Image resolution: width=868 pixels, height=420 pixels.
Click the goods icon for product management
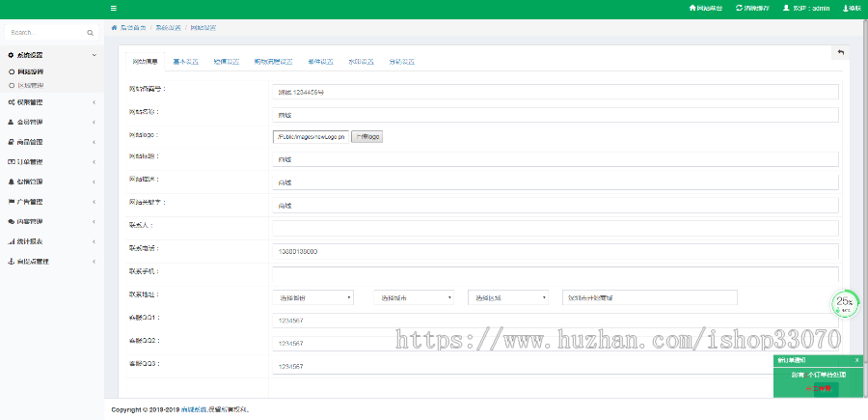tap(11, 142)
